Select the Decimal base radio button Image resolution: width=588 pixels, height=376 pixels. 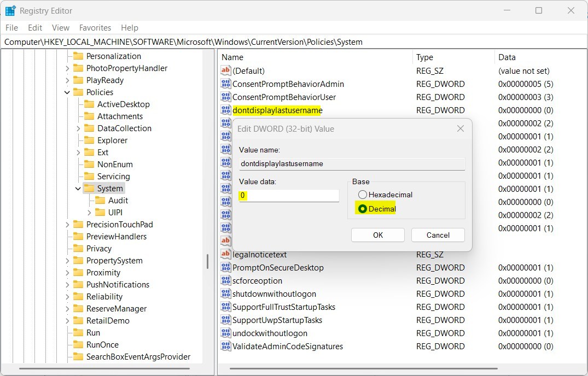362,209
